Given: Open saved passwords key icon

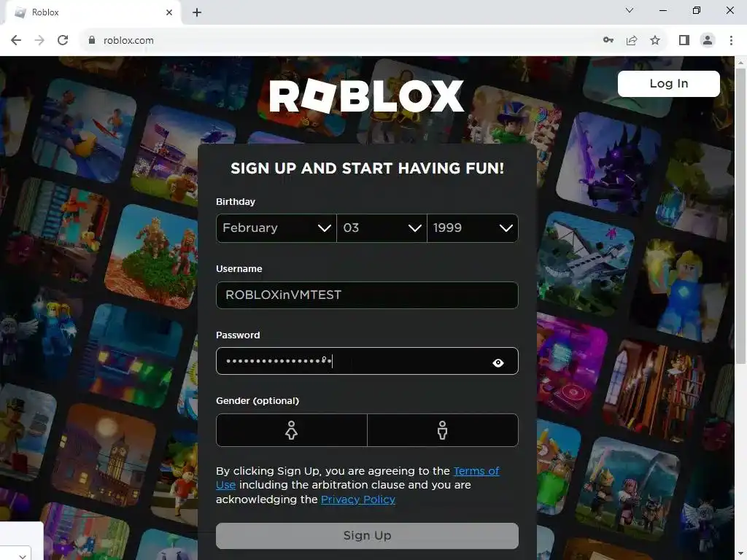Looking at the screenshot, I should 608,41.
